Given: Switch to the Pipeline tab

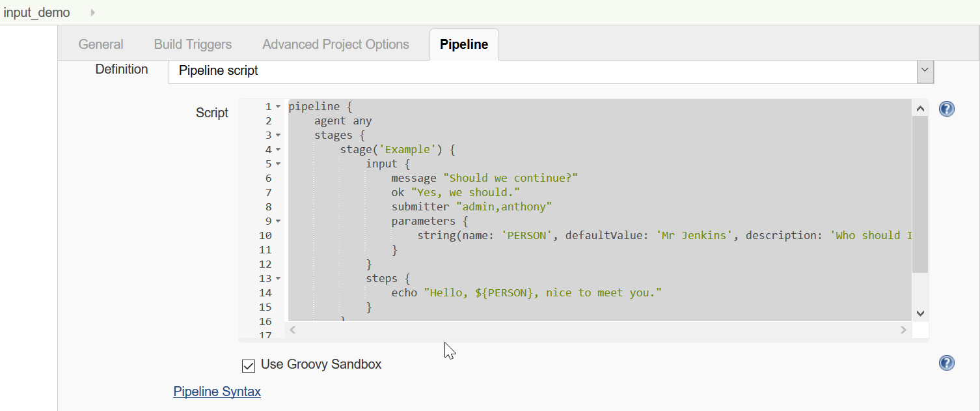Looking at the screenshot, I should [x=463, y=44].
